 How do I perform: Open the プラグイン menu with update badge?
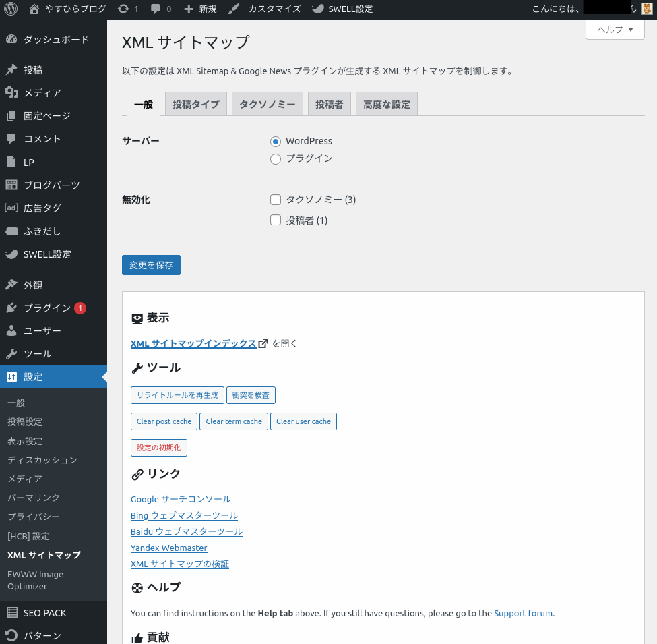[x=47, y=308]
